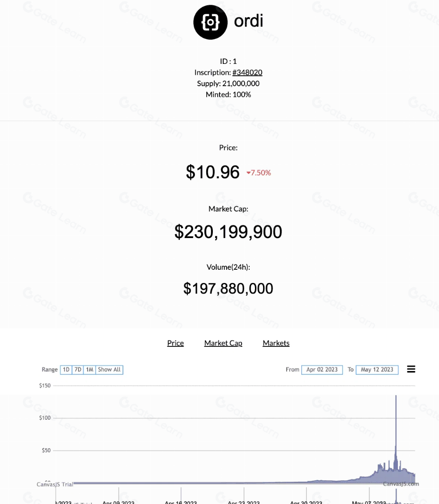Click the red price-drop arrow indicator

pos(248,173)
